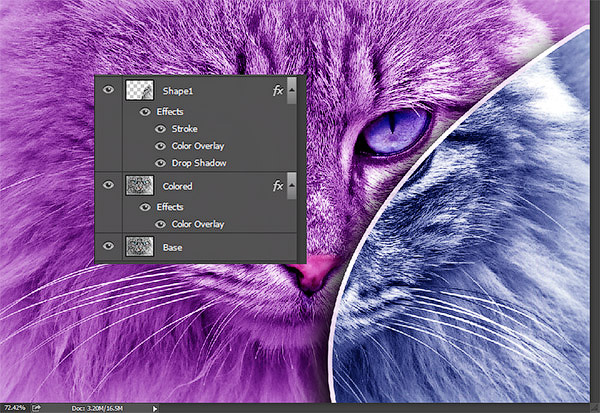Image resolution: width=600 pixels, height=413 pixels.
Task: Hide the Base layer via its eye icon
Action: (109, 246)
